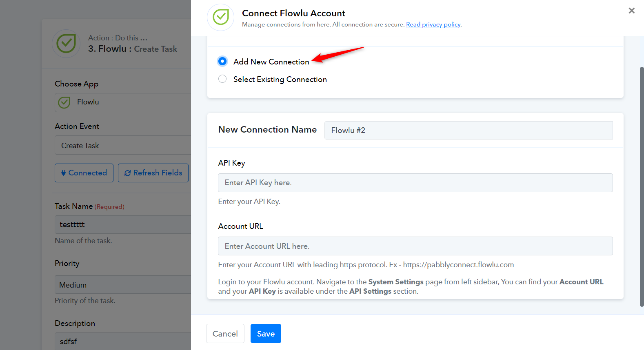Click the Flowlu action step icon in background
Screen dimensions: 644x350
pyautogui.click(x=66, y=44)
